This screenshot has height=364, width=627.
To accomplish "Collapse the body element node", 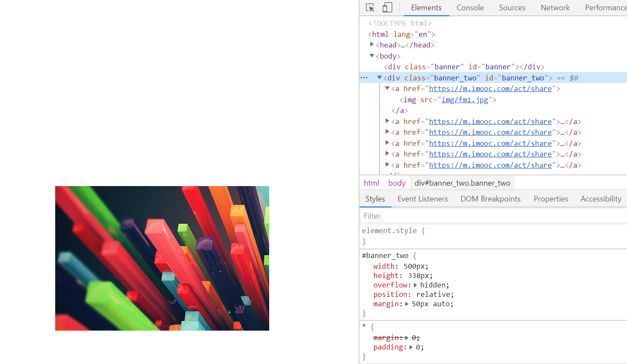I will (372, 56).
